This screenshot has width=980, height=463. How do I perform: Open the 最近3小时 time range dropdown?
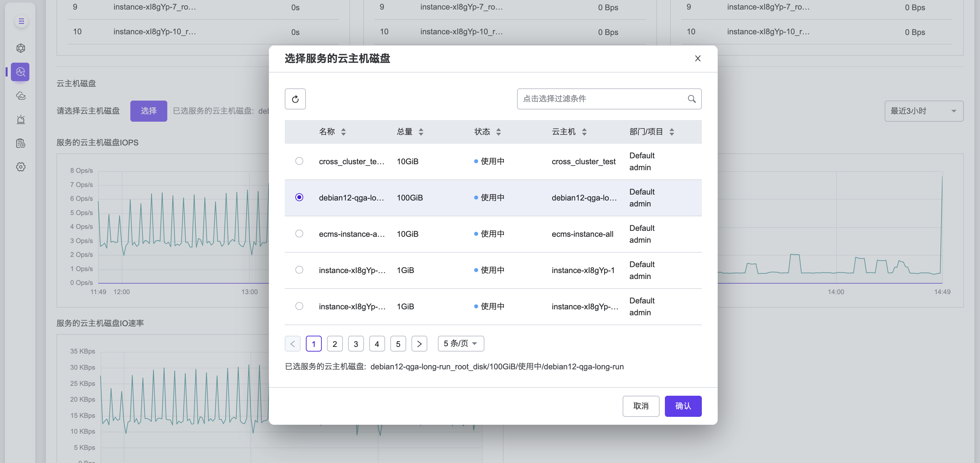tap(924, 111)
